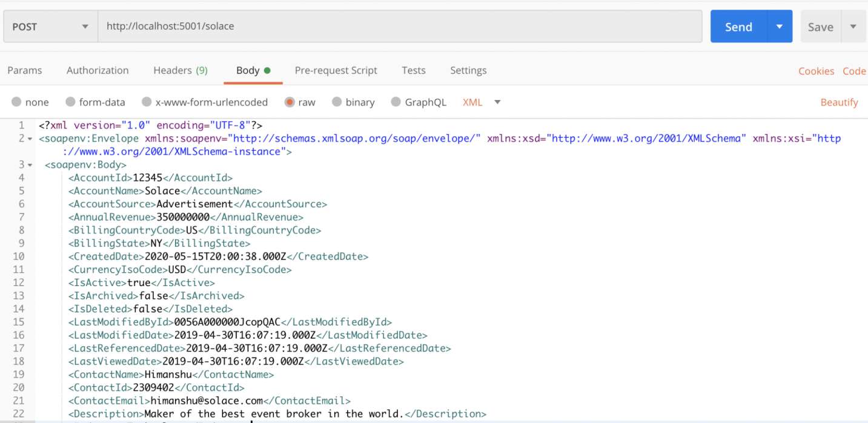The height and width of the screenshot is (423, 868).
Task: Collapse the soapenv:Envelope fold arrow on line 2
Action: coord(30,139)
